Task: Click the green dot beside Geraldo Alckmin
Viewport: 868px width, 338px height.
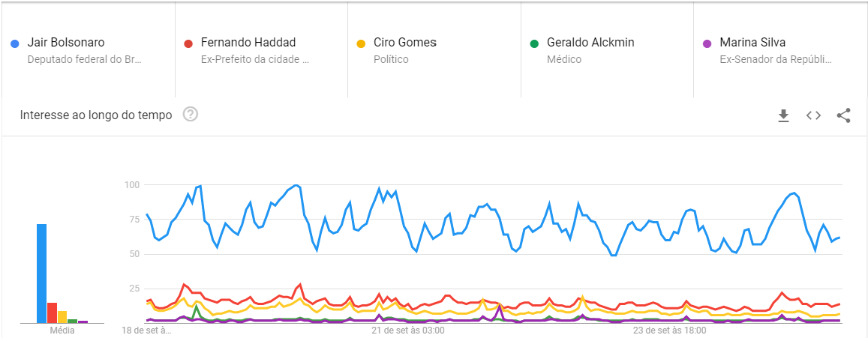Action: [x=534, y=43]
